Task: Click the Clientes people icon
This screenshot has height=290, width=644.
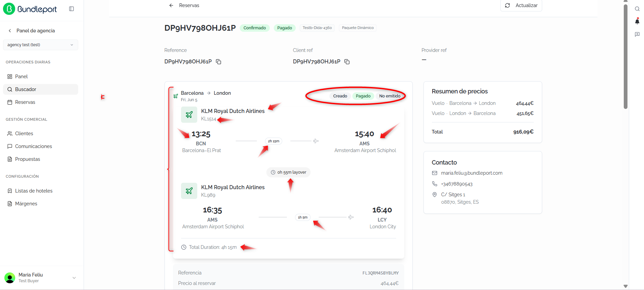Action: (x=10, y=134)
